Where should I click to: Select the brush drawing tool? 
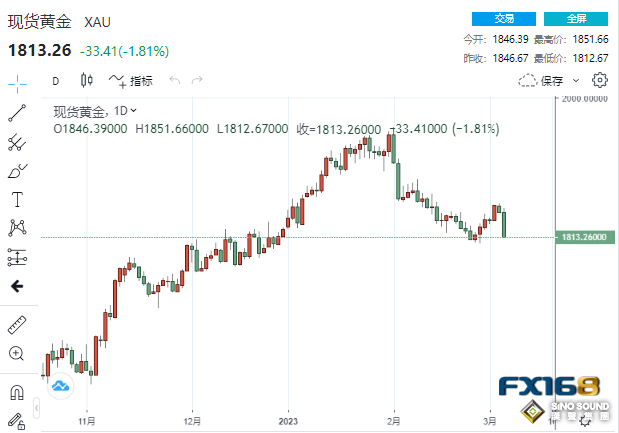17,171
